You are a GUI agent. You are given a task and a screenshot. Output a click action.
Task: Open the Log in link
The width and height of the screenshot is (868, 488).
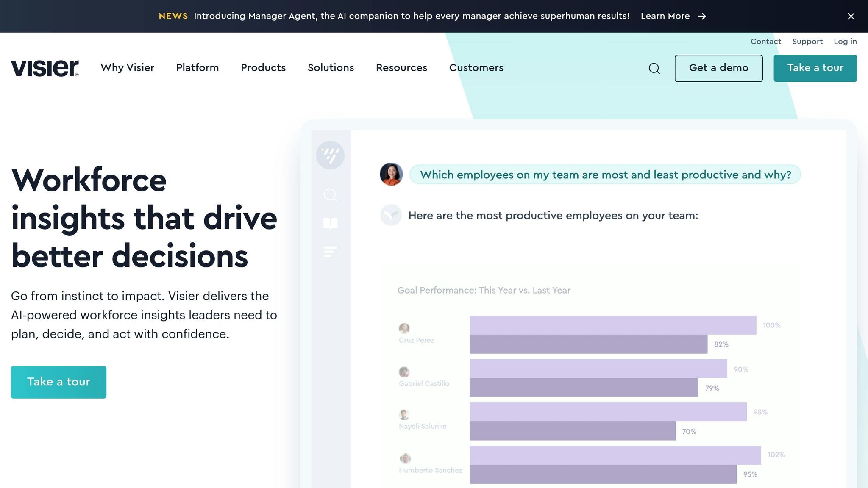coord(845,42)
